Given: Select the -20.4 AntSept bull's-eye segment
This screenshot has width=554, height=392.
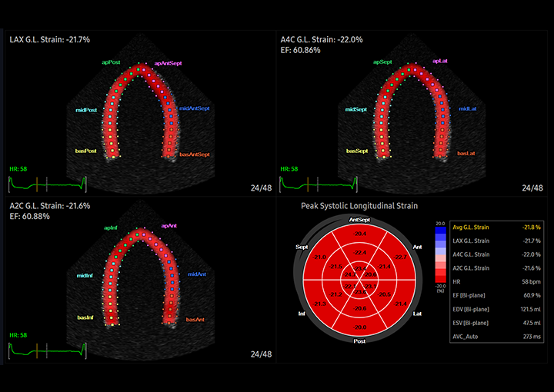Looking at the screenshot, I should [x=359, y=233].
